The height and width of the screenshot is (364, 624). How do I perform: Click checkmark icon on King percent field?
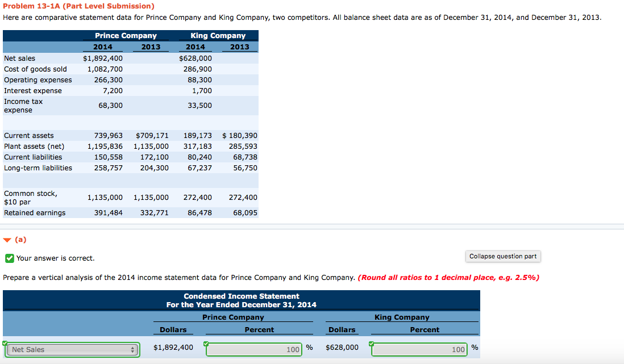coord(372,343)
